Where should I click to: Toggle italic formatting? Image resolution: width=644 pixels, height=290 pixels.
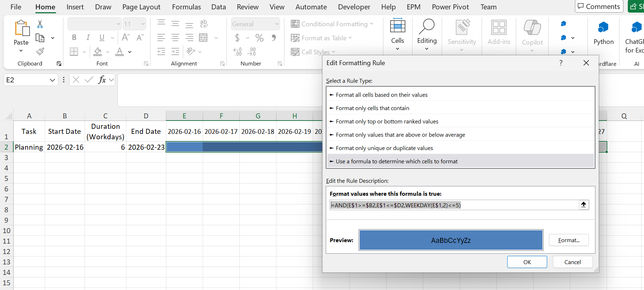pyautogui.click(x=88, y=37)
